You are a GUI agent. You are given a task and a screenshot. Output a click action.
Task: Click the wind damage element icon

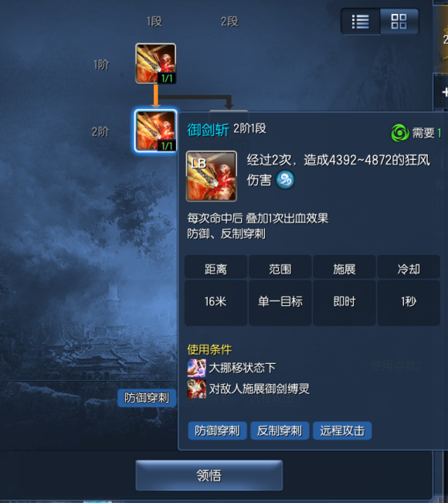click(285, 179)
